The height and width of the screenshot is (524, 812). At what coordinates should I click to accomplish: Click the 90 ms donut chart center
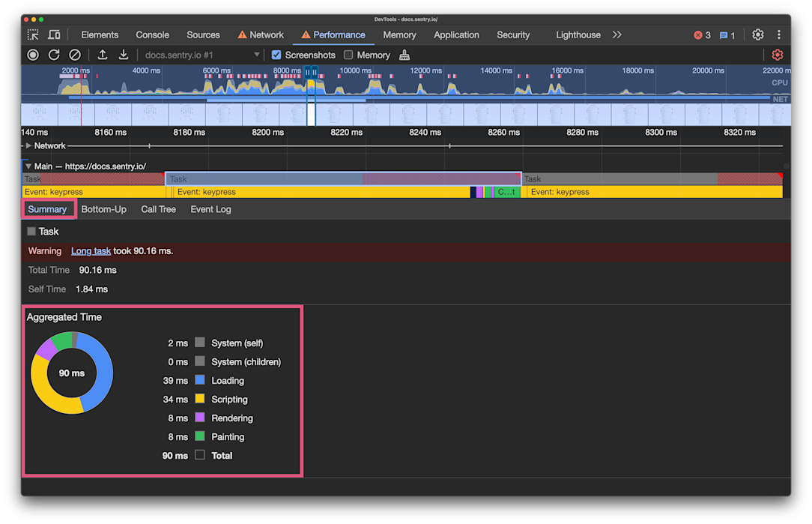(71, 373)
